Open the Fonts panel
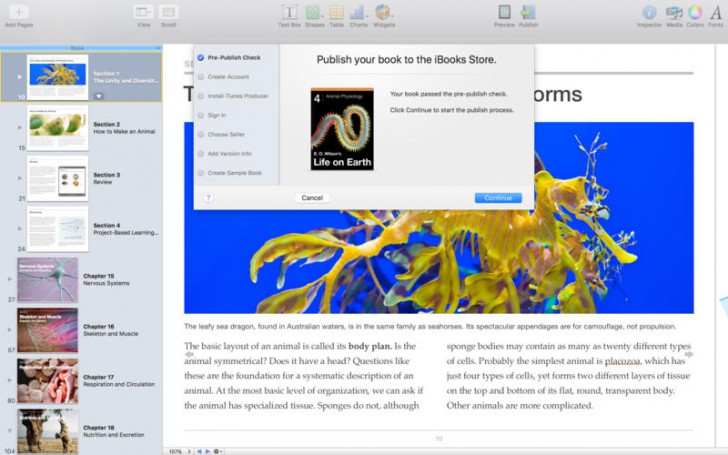The height and width of the screenshot is (455, 728). coord(715,13)
